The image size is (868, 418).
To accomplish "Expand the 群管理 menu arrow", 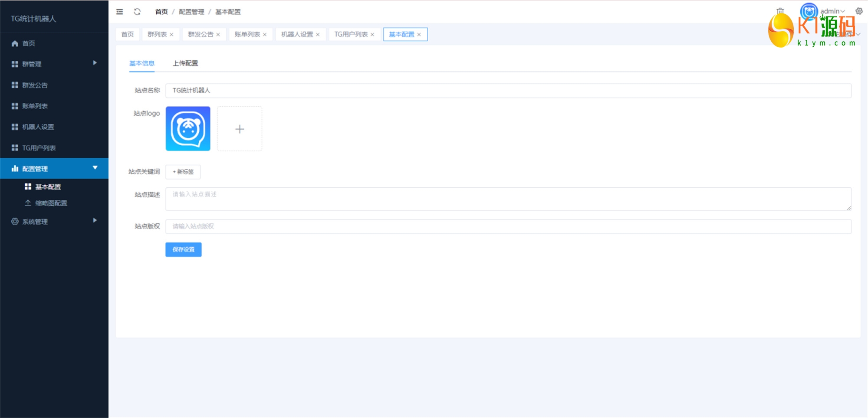I will point(95,63).
